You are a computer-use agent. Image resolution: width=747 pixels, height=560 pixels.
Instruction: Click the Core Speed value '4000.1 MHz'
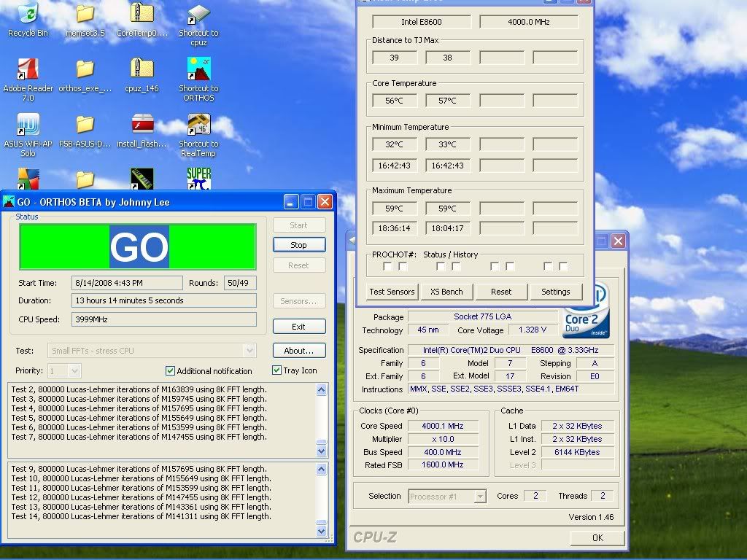[x=443, y=426]
